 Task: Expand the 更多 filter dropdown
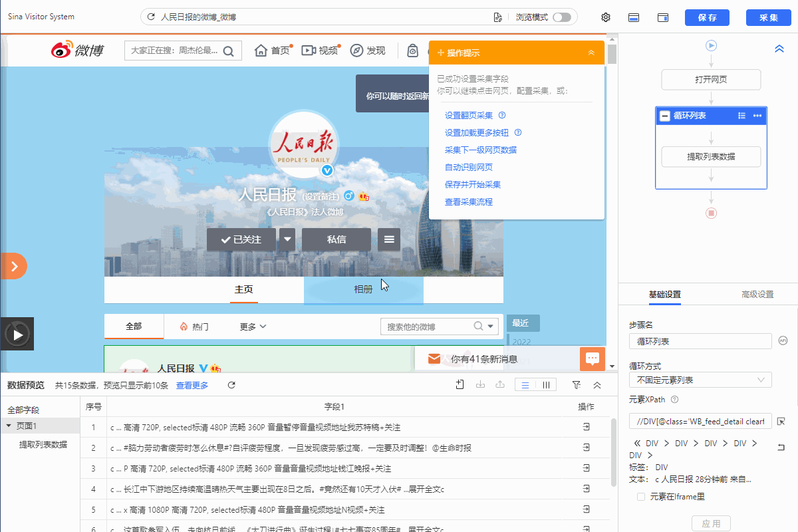(253, 327)
